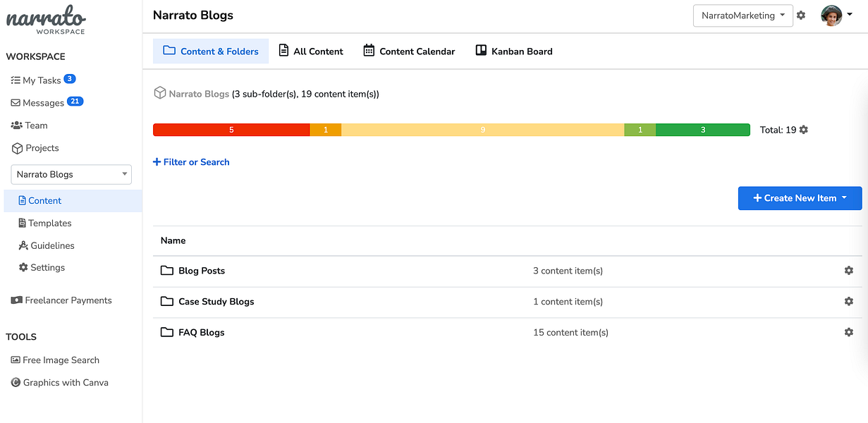Click the Kanban Board tab icon
The image size is (868, 423).
pos(481,51)
